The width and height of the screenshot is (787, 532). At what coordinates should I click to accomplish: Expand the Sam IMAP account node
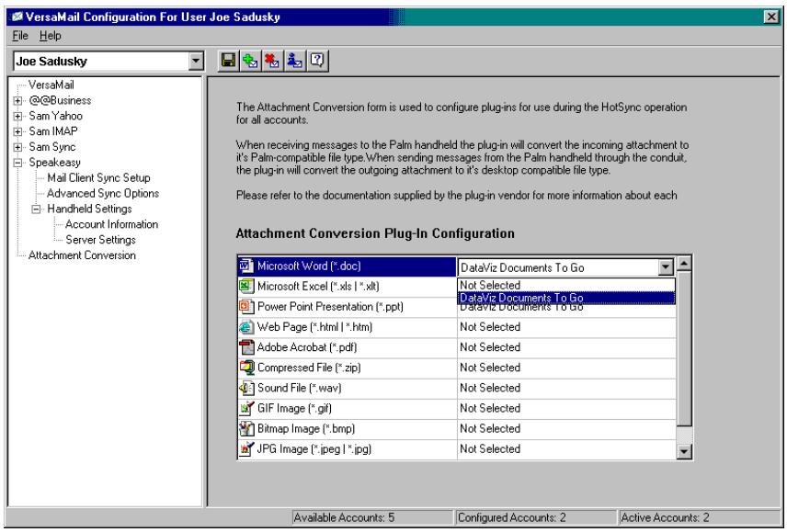[17, 132]
